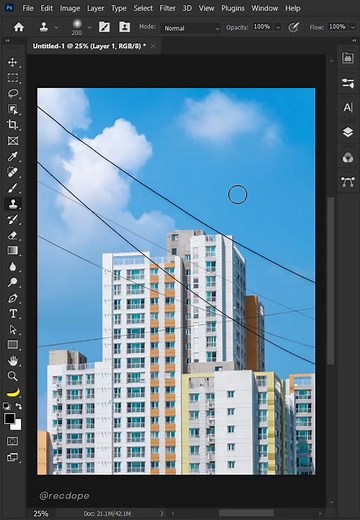Open the Libraries panel icon
360x520 pixels.
[x=348, y=58]
